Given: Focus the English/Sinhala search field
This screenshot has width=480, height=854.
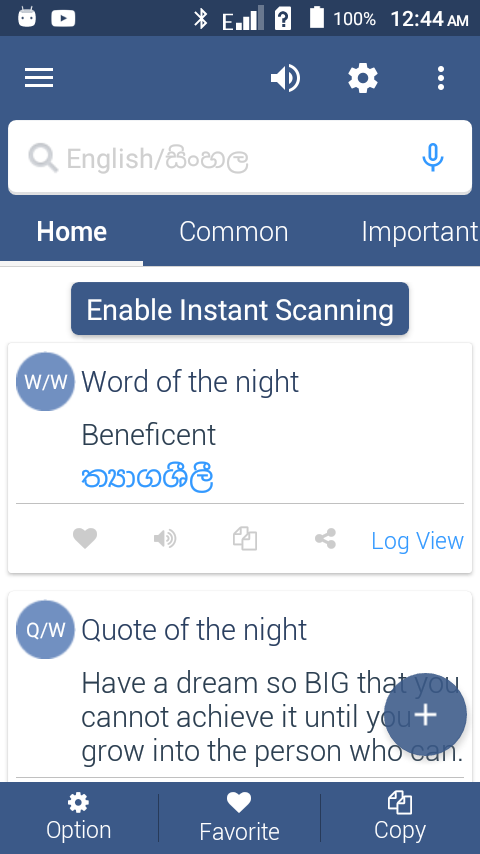Looking at the screenshot, I should (240, 157).
